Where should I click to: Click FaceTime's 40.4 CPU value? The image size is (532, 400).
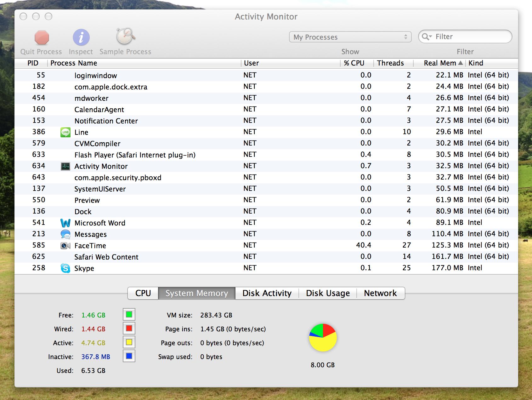[x=364, y=245]
